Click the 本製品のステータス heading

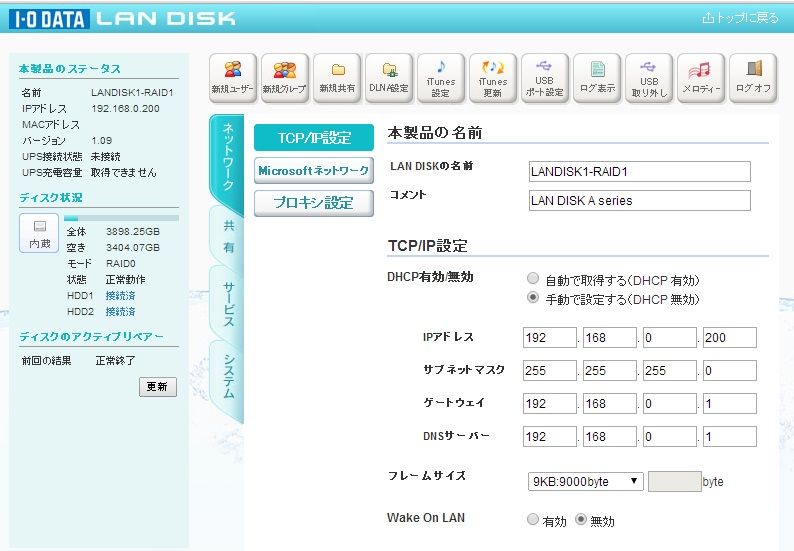click(69, 68)
